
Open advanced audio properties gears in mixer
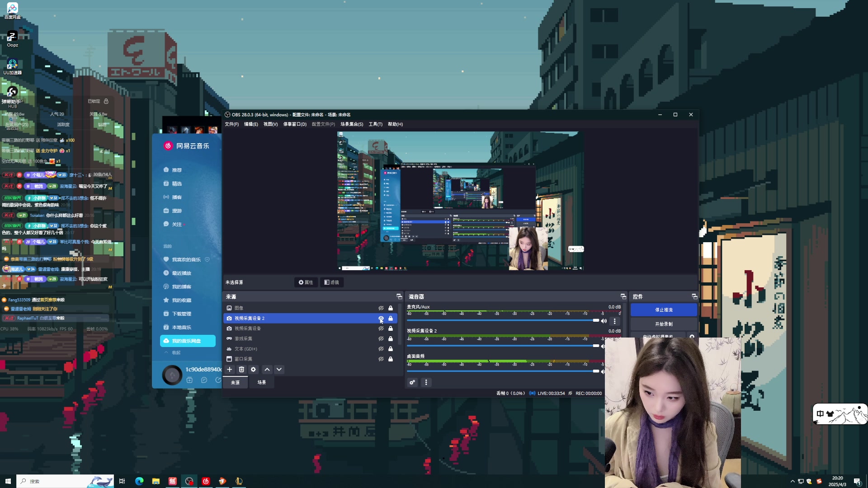(412, 383)
